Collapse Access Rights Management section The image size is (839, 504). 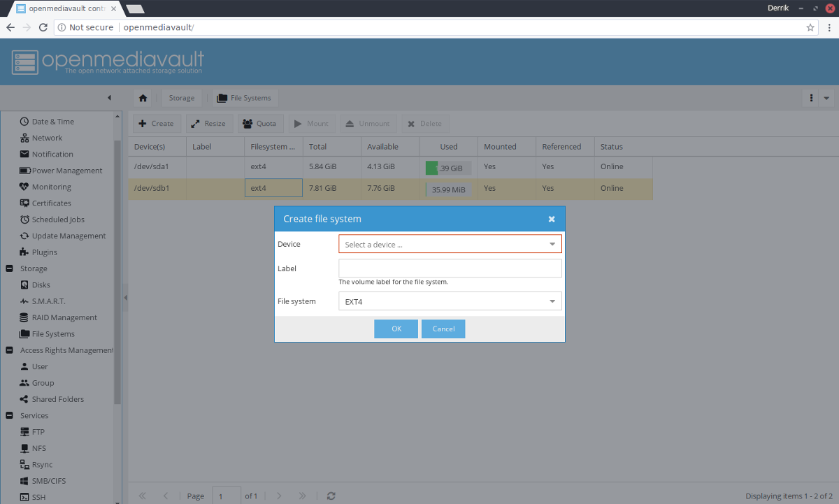point(9,350)
